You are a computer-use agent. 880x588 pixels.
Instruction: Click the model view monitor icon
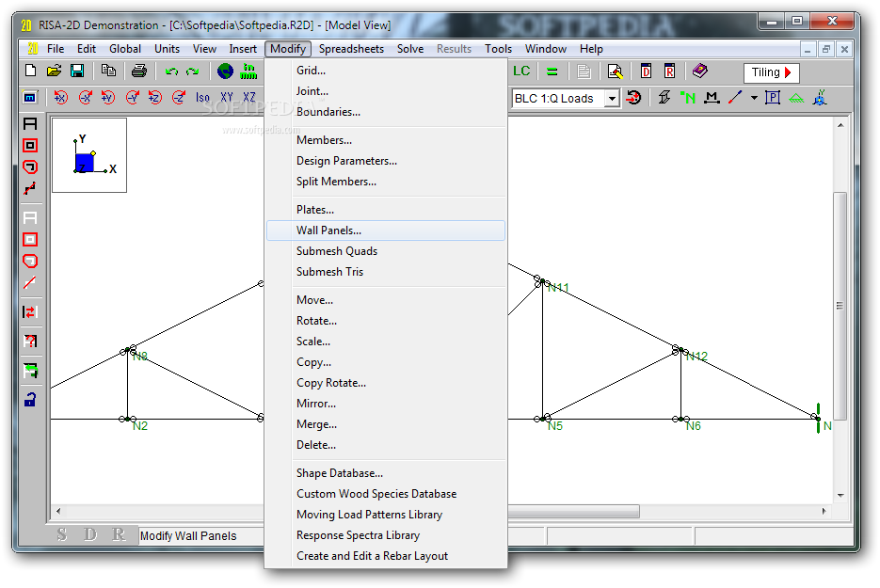(30, 98)
